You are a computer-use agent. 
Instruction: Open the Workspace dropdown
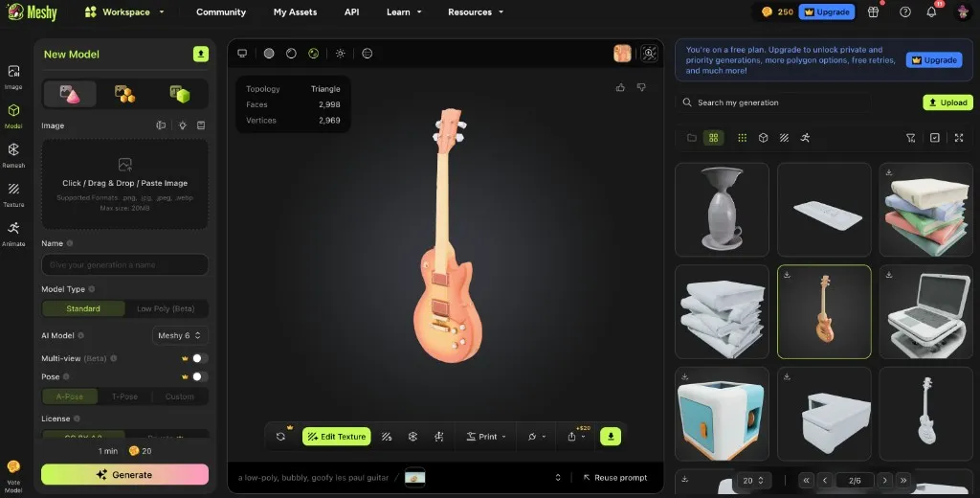tap(125, 11)
